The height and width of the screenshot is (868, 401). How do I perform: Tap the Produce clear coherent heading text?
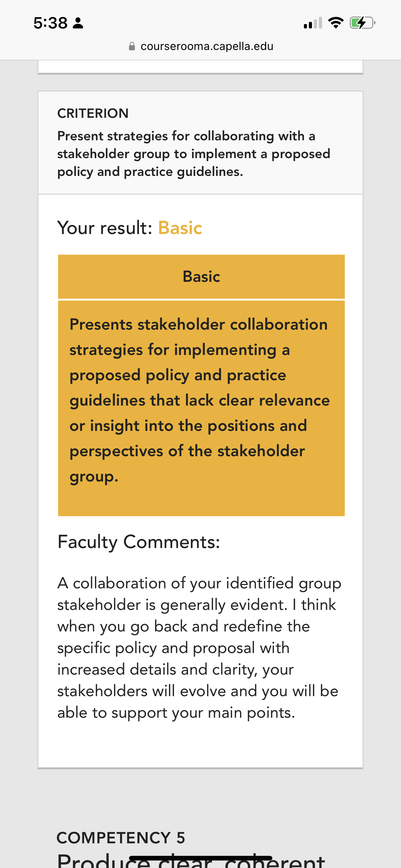click(191, 860)
